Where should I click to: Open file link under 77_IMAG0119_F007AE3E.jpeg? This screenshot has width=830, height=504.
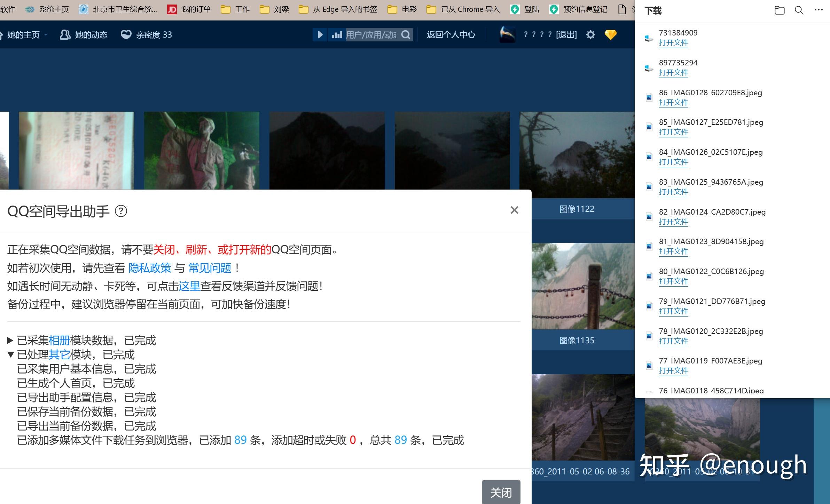(673, 371)
